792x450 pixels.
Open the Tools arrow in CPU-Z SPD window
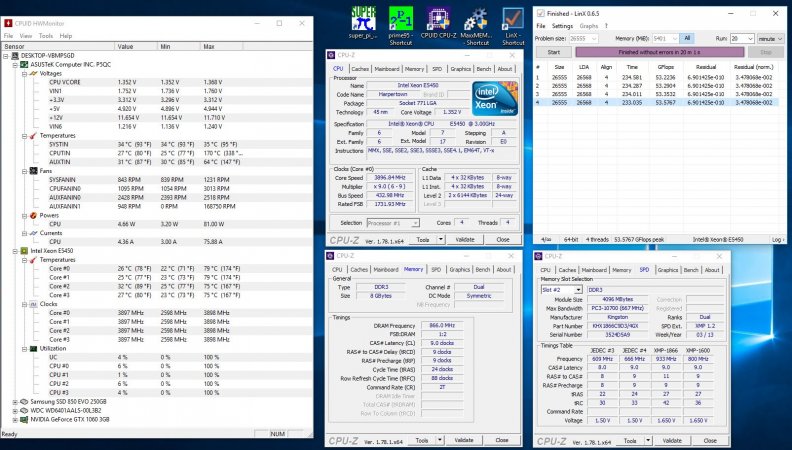click(648, 440)
